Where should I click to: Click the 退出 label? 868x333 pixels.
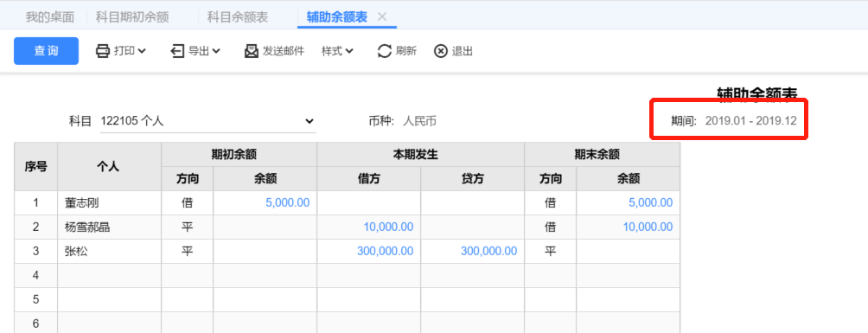[x=463, y=51]
